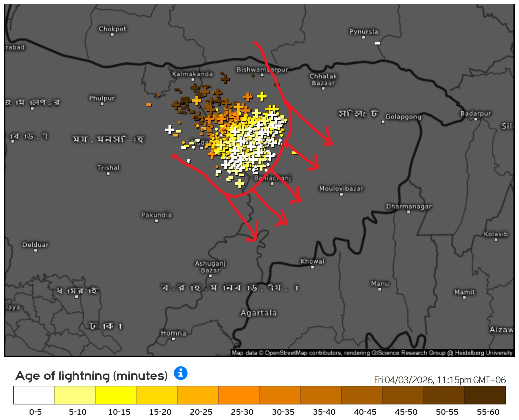The width and height of the screenshot is (519, 420).
Task: Click the isolated white minus marker near Pynursla
Action: tap(377, 43)
